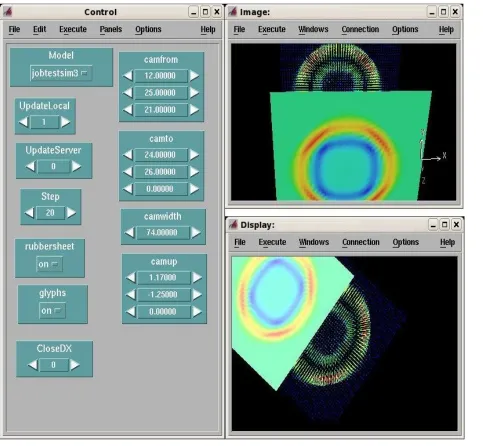This screenshot has width=483, height=446.
Task: Increase camto 24.00000 with right arrow
Action: pos(194,155)
